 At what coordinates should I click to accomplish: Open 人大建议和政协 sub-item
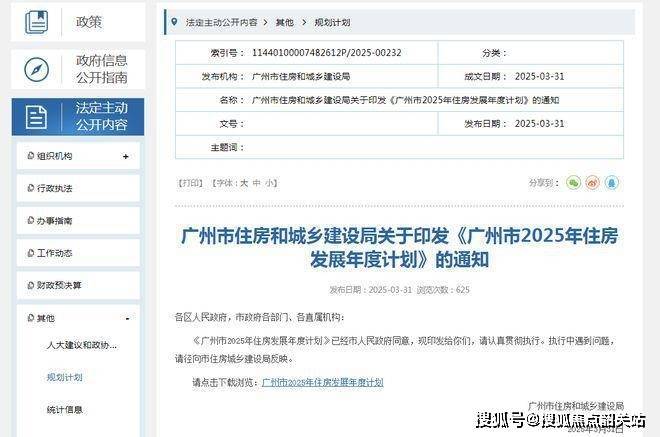tap(82, 345)
